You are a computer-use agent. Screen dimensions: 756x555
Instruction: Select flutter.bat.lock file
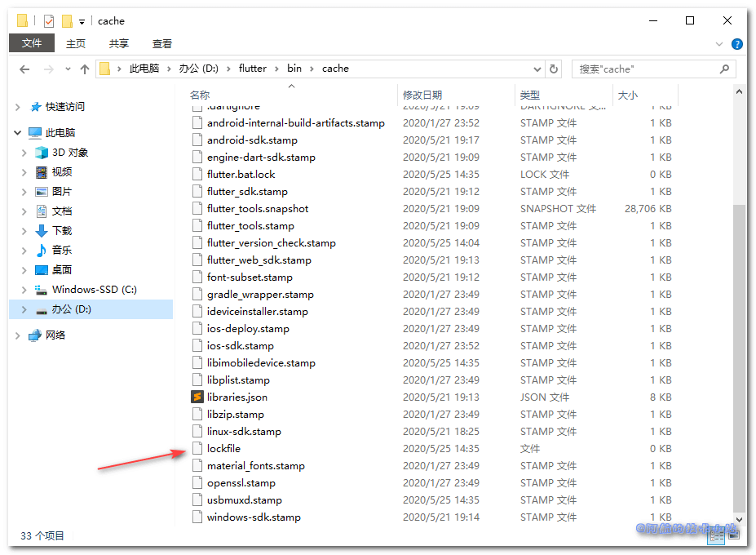pos(241,175)
